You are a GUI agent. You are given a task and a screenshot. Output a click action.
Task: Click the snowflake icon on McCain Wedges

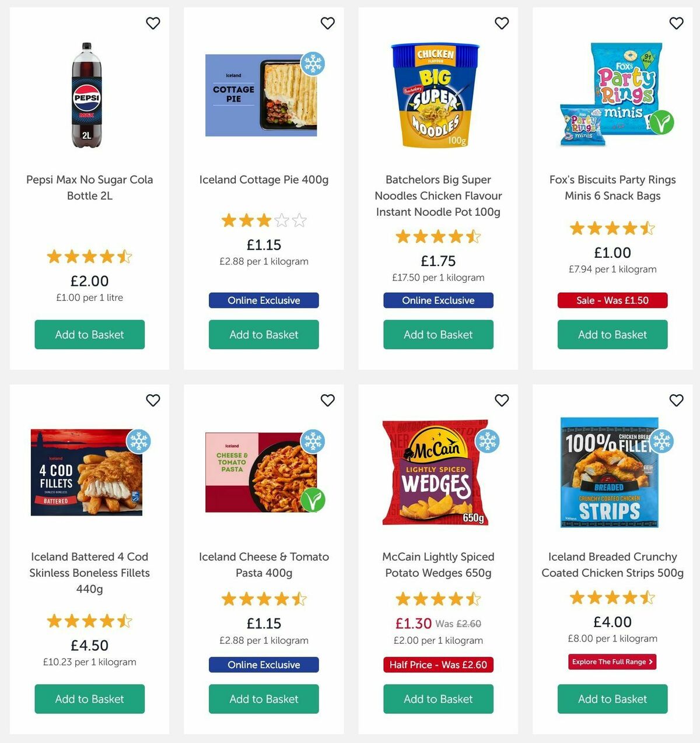point(488,441)
